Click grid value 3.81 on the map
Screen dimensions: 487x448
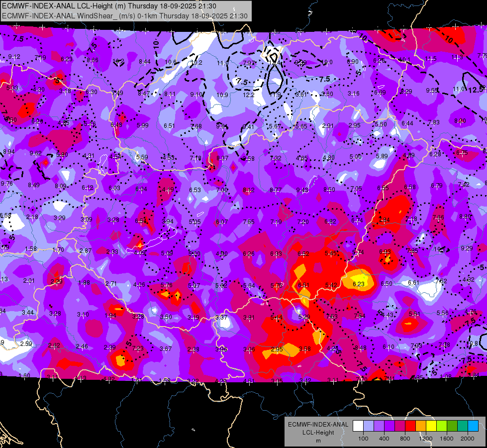coord(249,318)
